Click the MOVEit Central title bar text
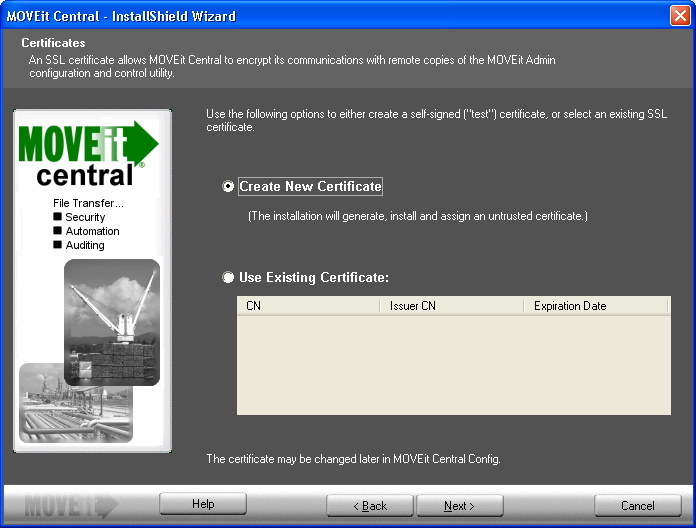696x528 pixels. 121,16
